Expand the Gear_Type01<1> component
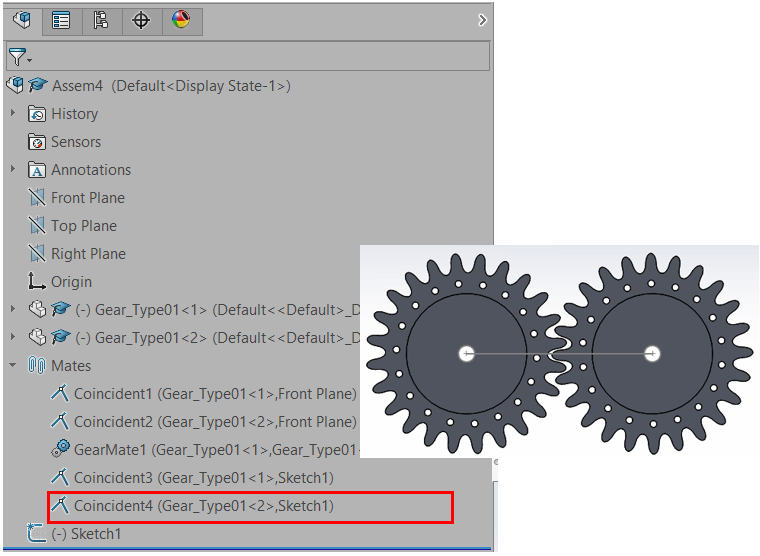The image size is (760, 556). (13, 309)
